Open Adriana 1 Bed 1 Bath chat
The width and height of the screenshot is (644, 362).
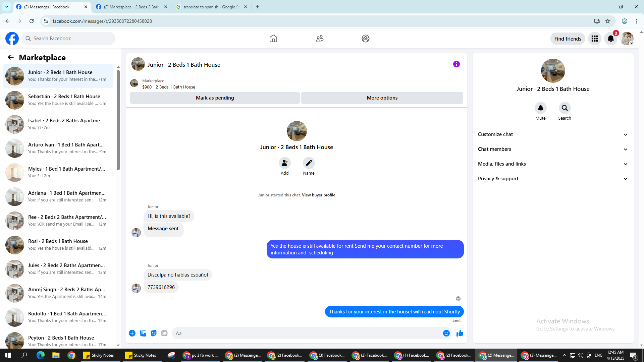pos(58,196)
